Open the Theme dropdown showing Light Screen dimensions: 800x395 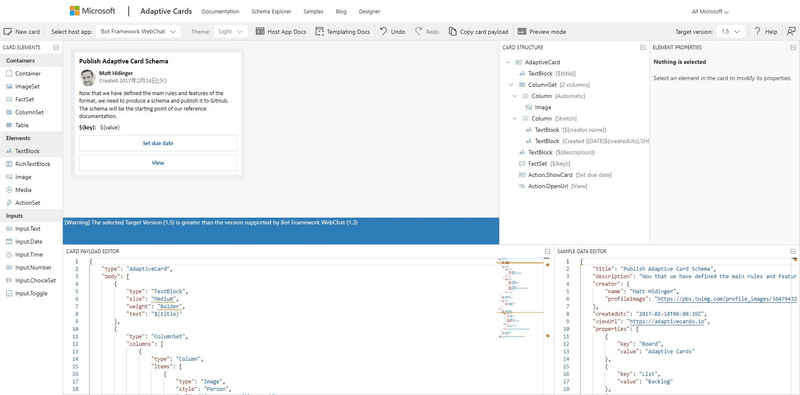click(231, 32)
